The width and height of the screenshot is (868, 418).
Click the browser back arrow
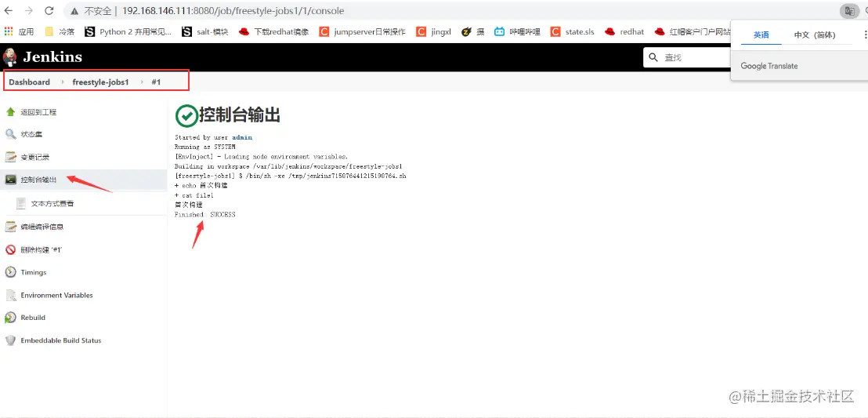click(9, 10)
